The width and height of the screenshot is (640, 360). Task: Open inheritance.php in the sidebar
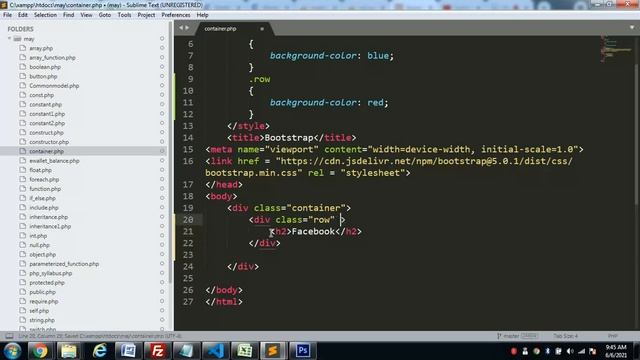tap(49, 217)
